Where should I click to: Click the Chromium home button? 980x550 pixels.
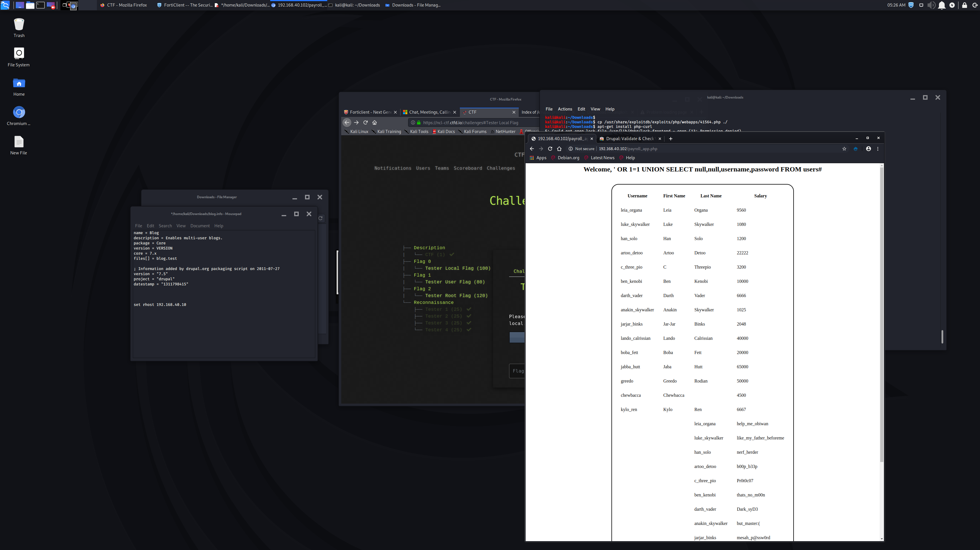559,149
